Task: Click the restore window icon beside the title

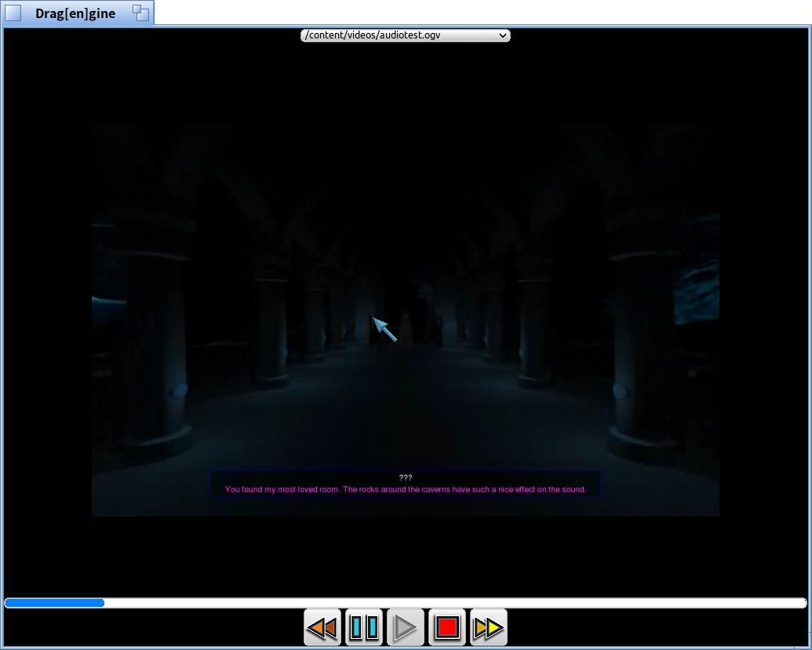Action: [x=140, y=13]
